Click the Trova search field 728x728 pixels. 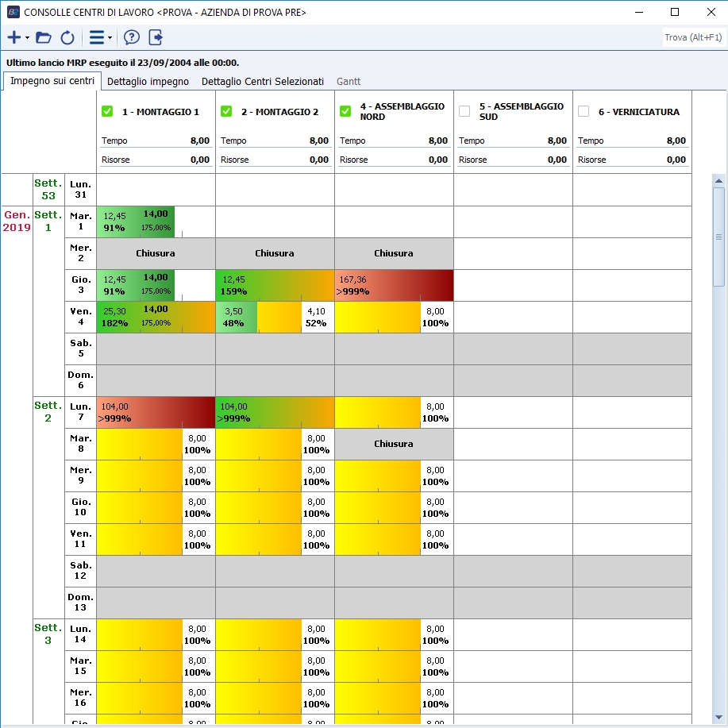[692, 37]
